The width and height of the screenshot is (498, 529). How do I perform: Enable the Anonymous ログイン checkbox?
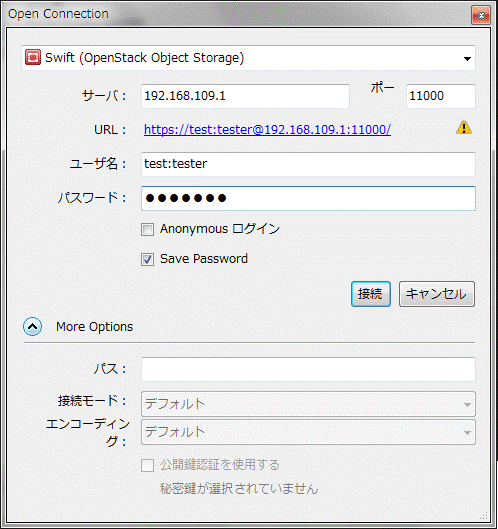click(x=147, y=229)
